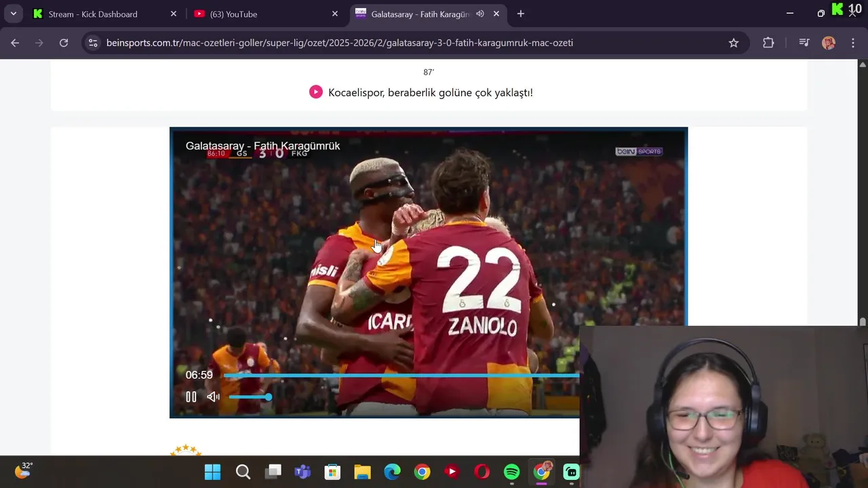Seek on the video progress bar
868x488 pixels.
(x=401, y=375)
